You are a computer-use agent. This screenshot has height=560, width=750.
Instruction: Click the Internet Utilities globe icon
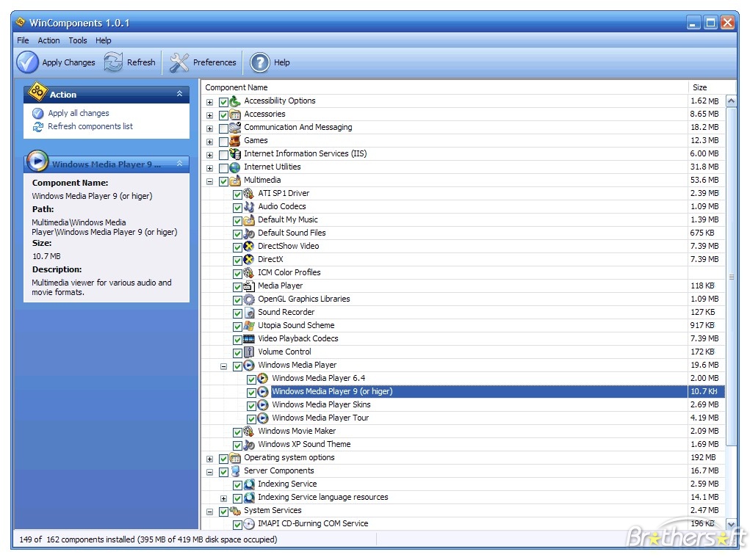tap(235, 167)
